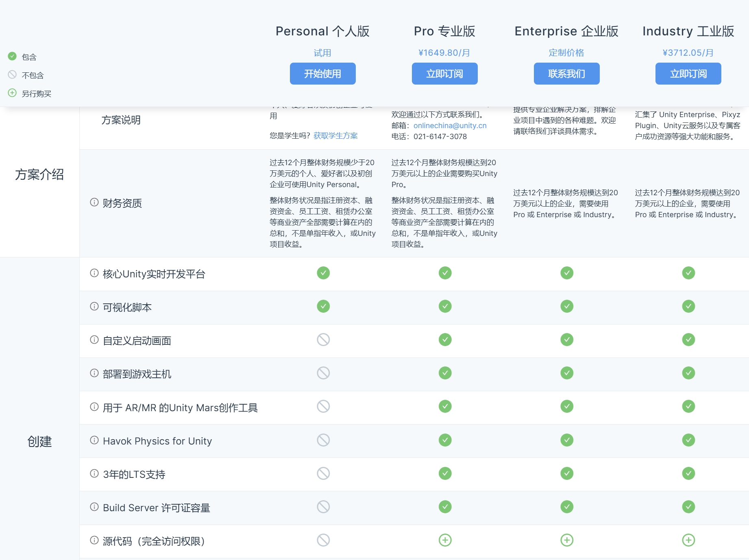Click the Pro plus icon in 源代码 row
The image size is (749, 560).
click(445, 540)
